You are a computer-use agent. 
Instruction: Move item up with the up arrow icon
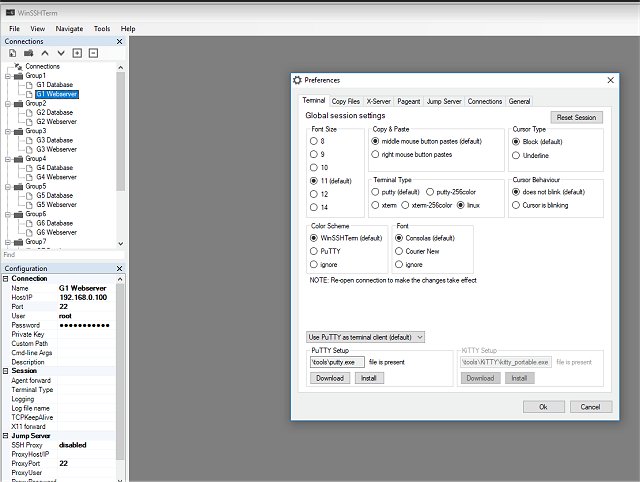pos(45,53)
